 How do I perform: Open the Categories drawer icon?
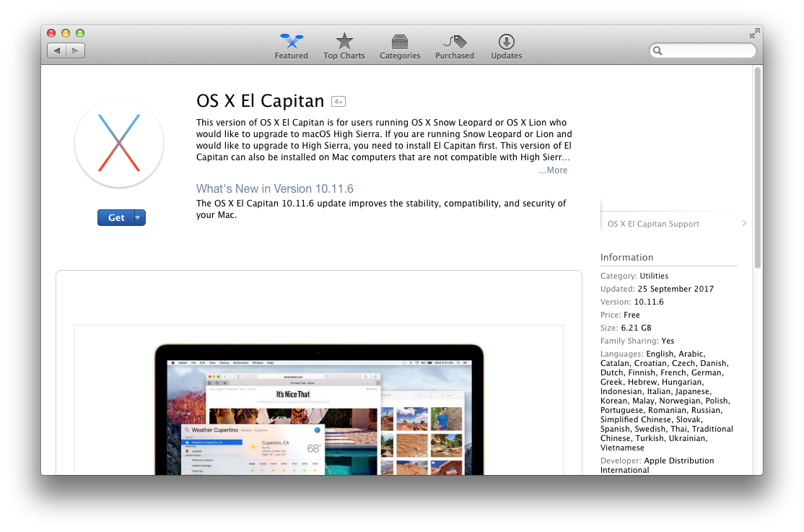pyautogui.click(x=399, y=42)
